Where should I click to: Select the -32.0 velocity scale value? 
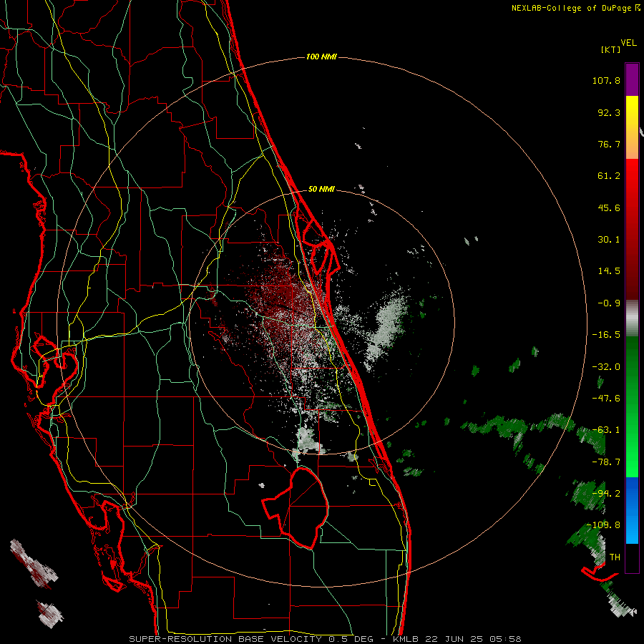pyautogui.click(x=606, y=367)
